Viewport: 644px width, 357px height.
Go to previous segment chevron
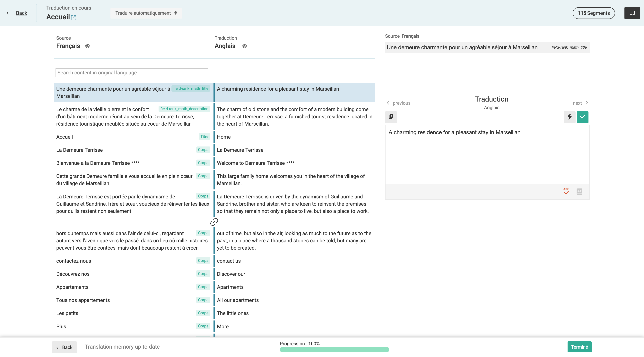coord(388,103)
